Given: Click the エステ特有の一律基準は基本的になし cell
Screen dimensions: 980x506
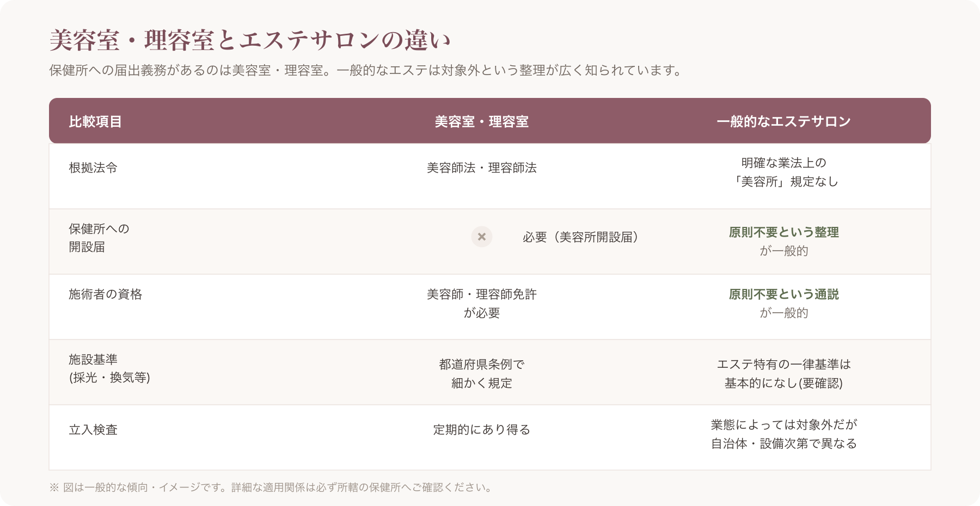Looking at the screenshot, I should pyautogui.click(x=784, y=374).
